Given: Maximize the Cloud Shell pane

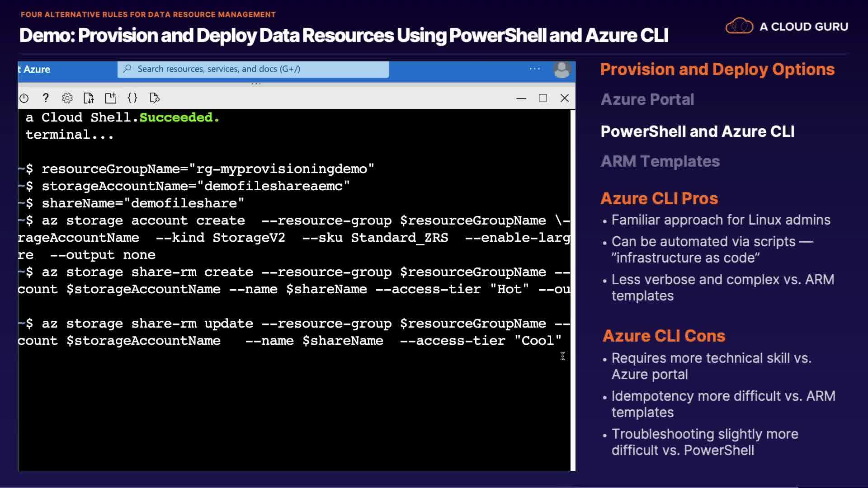Looking at the screenshot, I should (x=543, y=98).
